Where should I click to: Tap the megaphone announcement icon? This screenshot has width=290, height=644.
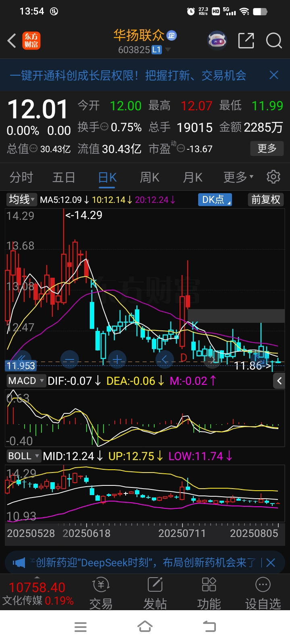pos(19,562)
